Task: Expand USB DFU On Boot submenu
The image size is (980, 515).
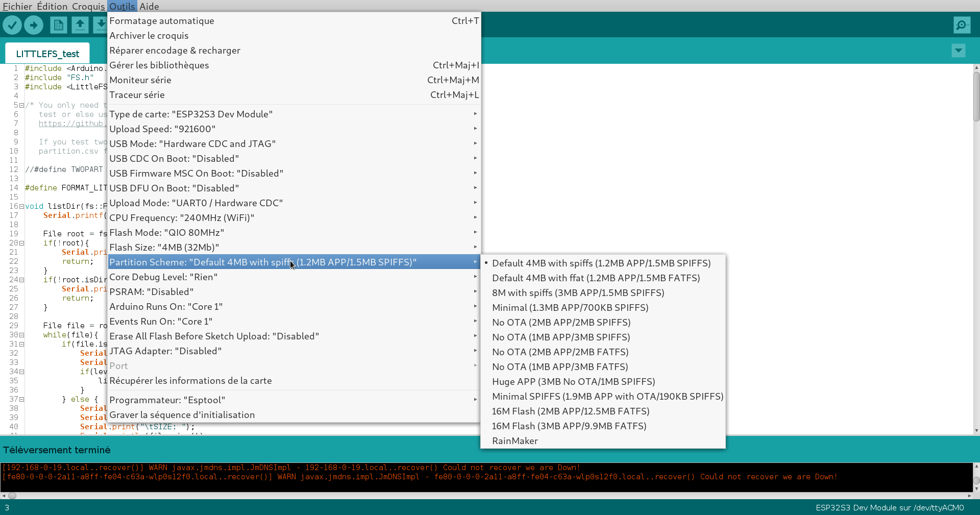Action: pyautogui.click(x=294, y=188)
